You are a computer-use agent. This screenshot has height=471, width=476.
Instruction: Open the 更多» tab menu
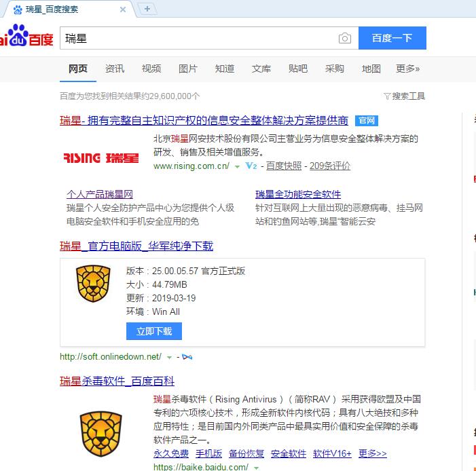[407, 69]
